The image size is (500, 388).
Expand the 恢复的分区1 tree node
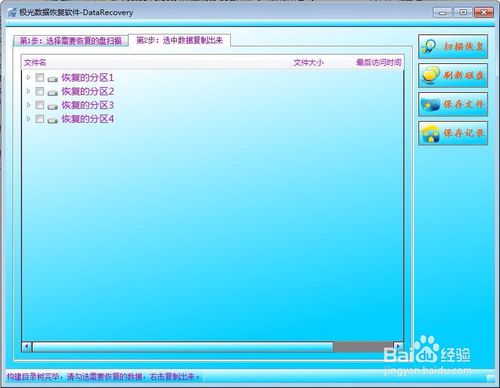pos(28,77)
